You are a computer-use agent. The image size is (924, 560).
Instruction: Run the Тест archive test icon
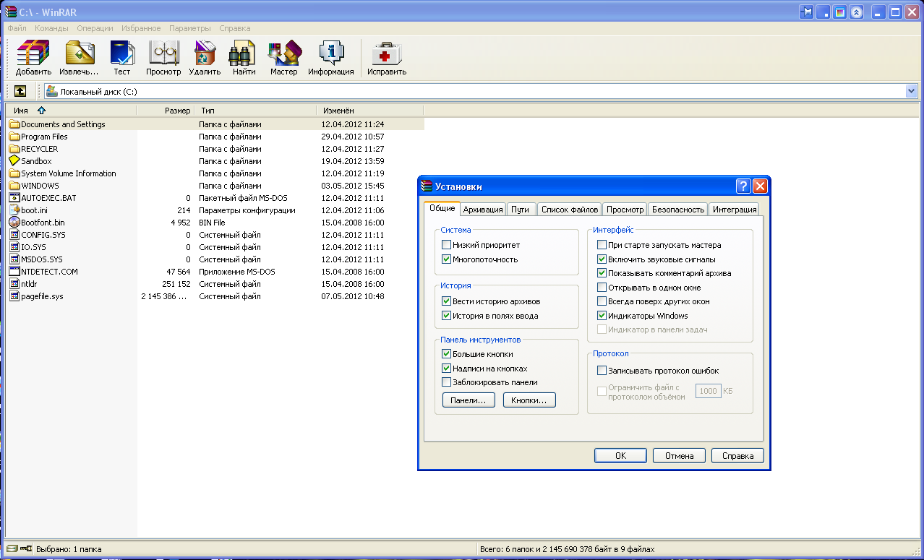pyautogui.click(x=121, y=53)
